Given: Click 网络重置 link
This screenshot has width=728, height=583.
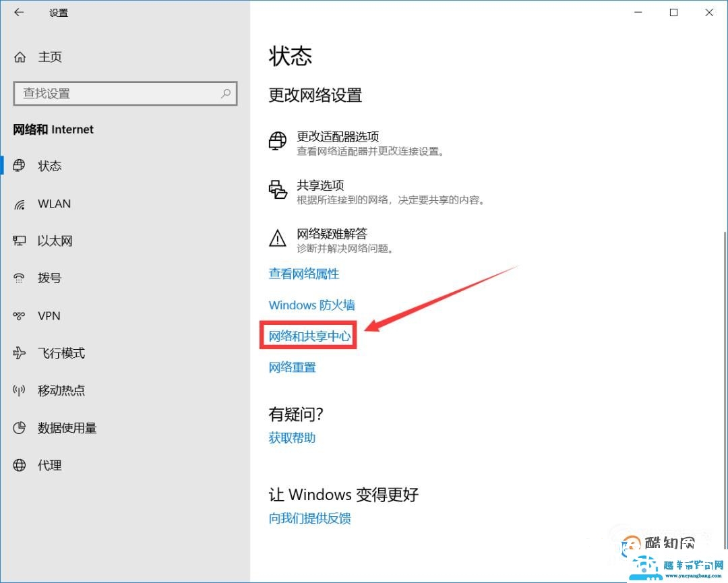Looking at the screenshot, I should 292,367.
